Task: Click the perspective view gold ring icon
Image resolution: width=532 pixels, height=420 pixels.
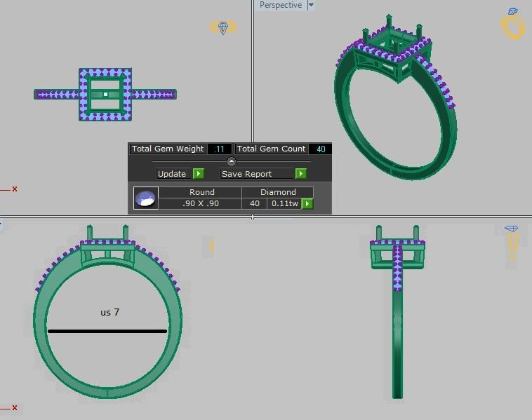Action: click(x=513, y=24)
